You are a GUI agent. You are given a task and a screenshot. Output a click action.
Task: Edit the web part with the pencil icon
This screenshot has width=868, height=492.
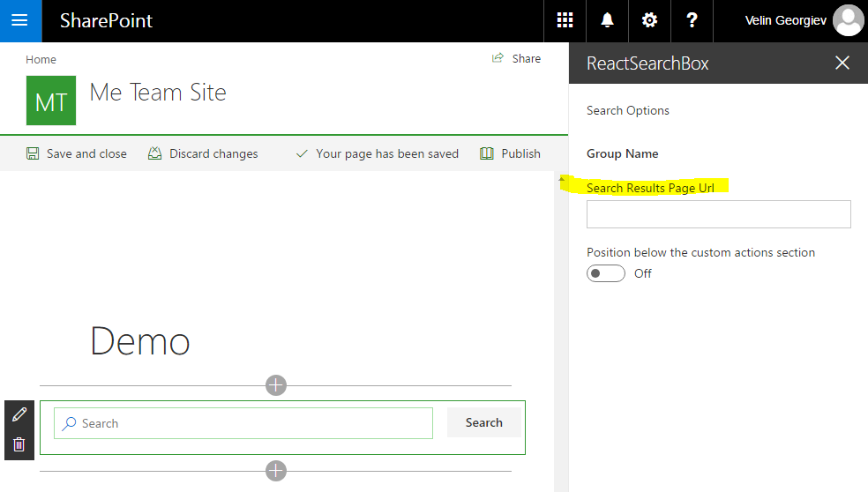tap(19, 414)
